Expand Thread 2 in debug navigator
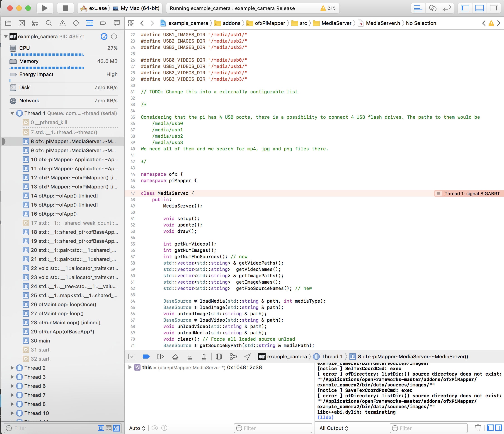The height and width of the screenshot is (434, 504). (x=12, y=368)
